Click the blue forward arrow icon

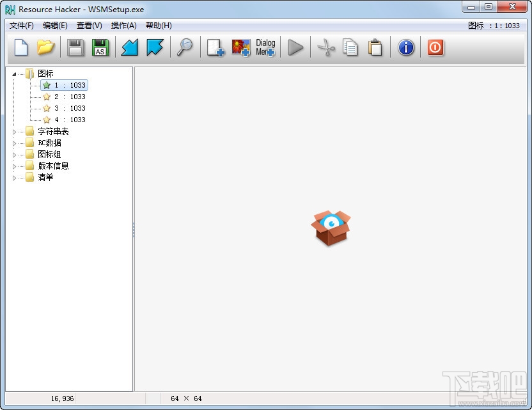154,47
